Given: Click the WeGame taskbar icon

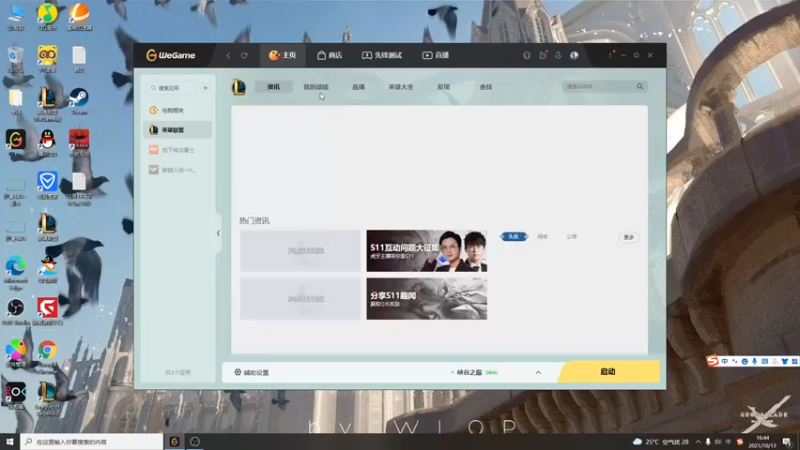Looking at the screenshot, I should (174, 441).
